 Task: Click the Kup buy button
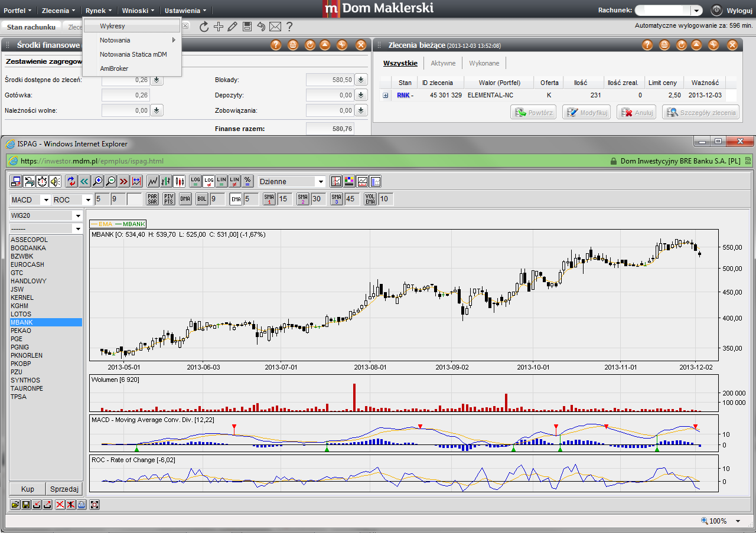pyautogui.click(x=28, y=489)
